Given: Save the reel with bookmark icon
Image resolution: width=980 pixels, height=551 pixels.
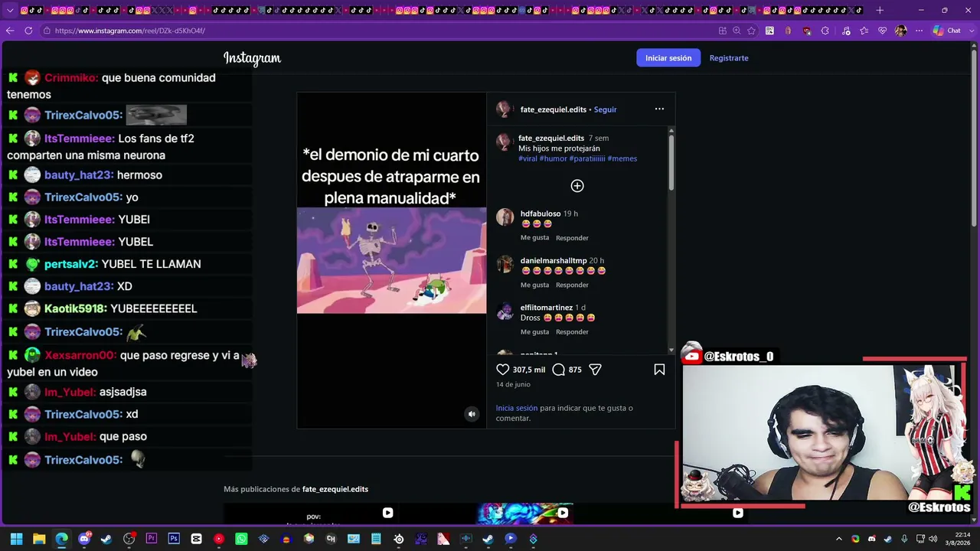Looking at the screenshot, I should 659,370.
